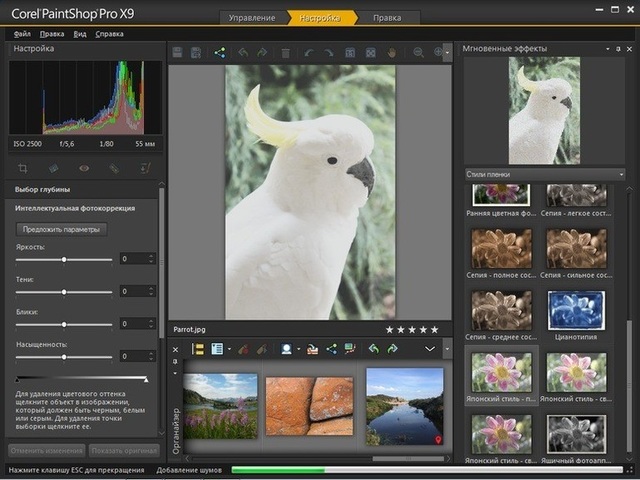The width and height of the screenshot is (640, 480).
Task: Toggle navigation panel icon in organizer toolbar
Action: pyautogui.click(x=198, y=349)
